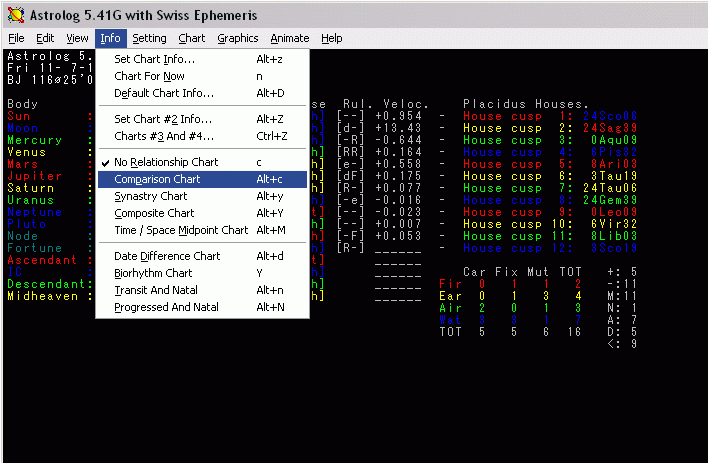Image resolution: width=708 pixels, height=463 pixels.
Task: Click the Fir element row label
Action: click(450, 284)
